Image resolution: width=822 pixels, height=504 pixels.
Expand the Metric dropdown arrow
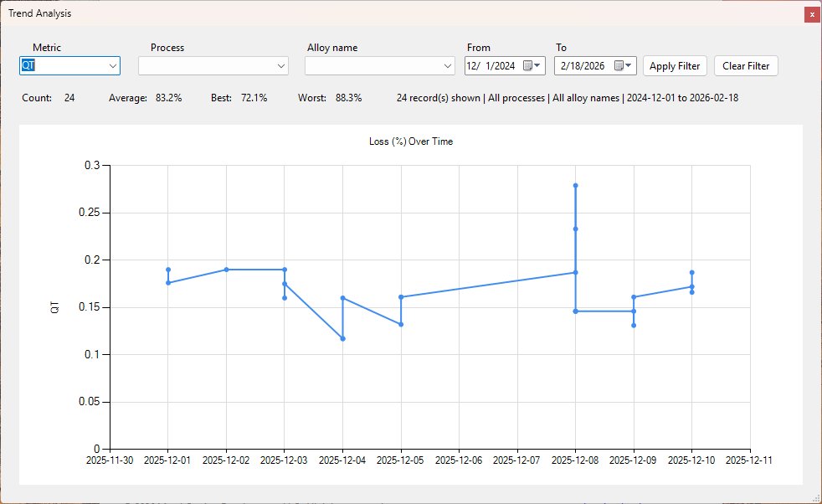click(113, 66)
